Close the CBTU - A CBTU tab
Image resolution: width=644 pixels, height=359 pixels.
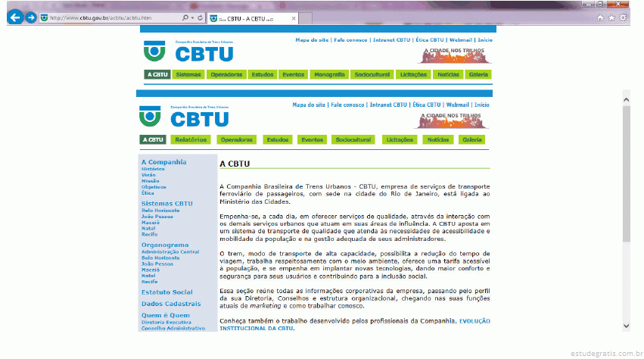pos(294,18)
